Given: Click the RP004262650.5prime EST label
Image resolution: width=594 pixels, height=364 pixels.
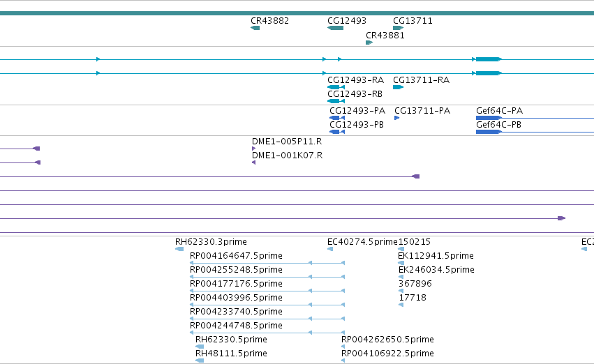Looking at the screenshot, I should [x=387, y=340].
